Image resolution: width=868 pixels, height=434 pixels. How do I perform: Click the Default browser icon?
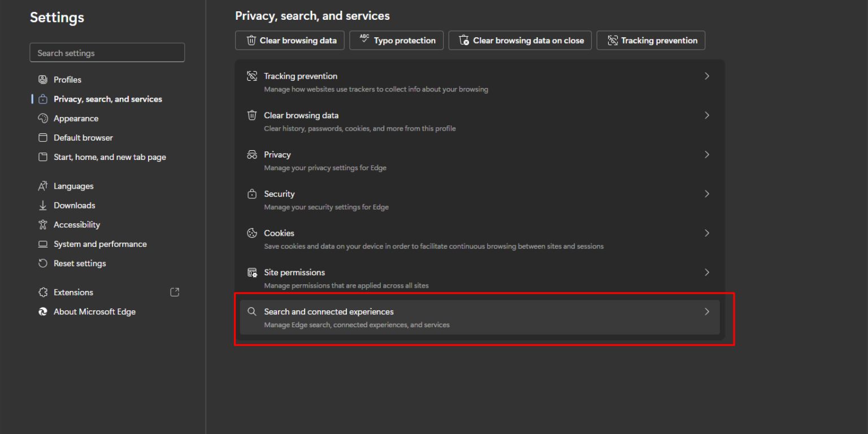[x=42, y=138]
